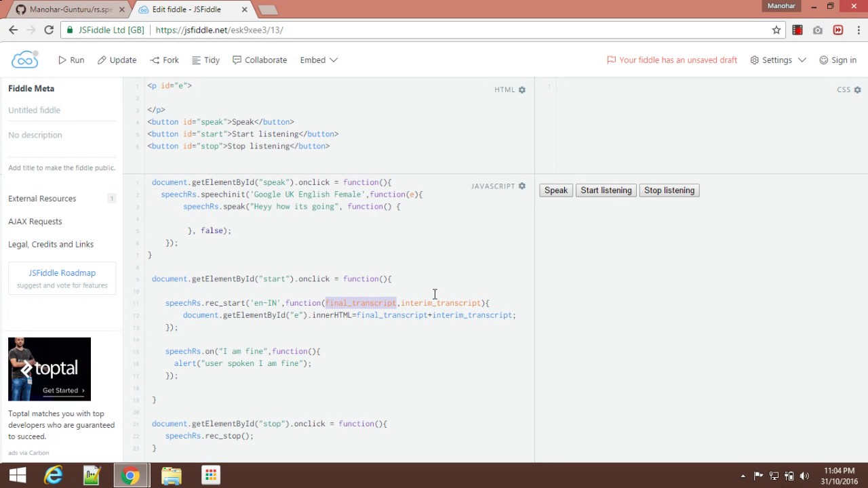868x488 pixels.
Task: Open File Explorer from taskbar
Action: pos(171,476)
